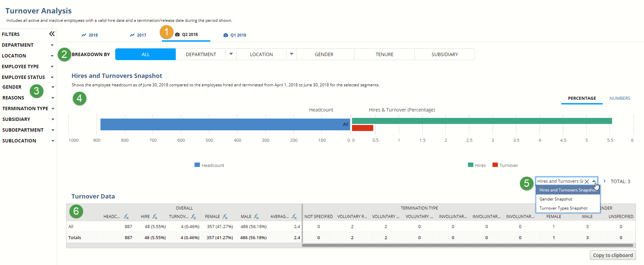Show the chart as Numbers

pyautogui.click(x=620, y=98)
